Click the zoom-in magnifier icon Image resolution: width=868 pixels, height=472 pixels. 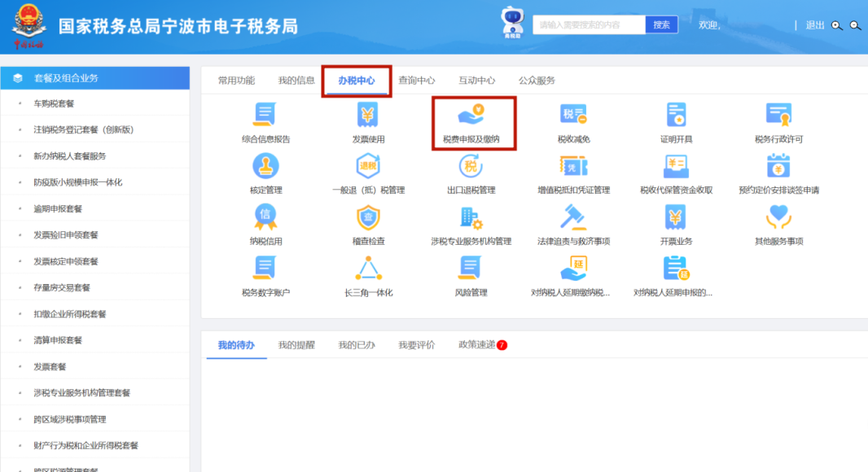(x=836, y=25)
